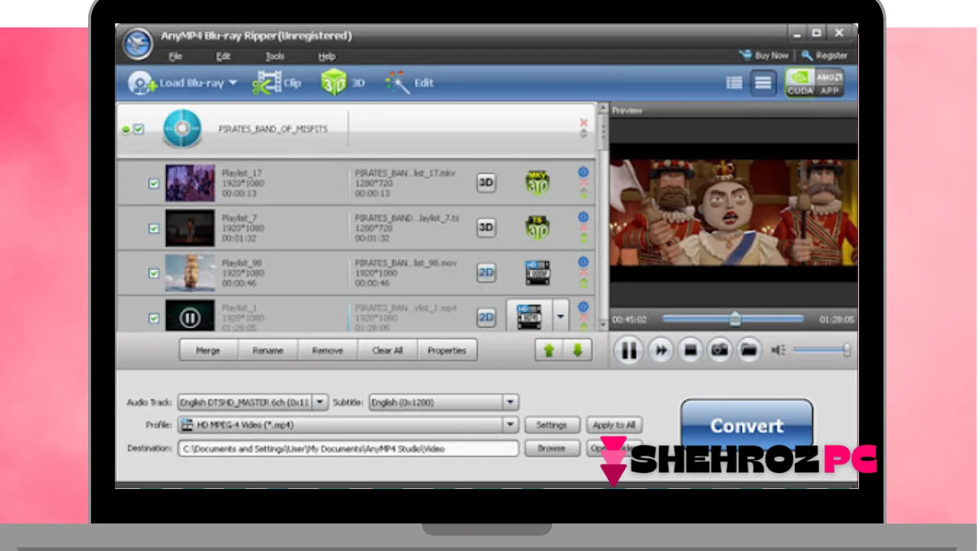The height and width of the screenshot is (551, 980).
Task: Toggle the PIRATES_BAND_OF_MISFITS disc checkbox
Action: pyautogui.click(x=139, y=129)
